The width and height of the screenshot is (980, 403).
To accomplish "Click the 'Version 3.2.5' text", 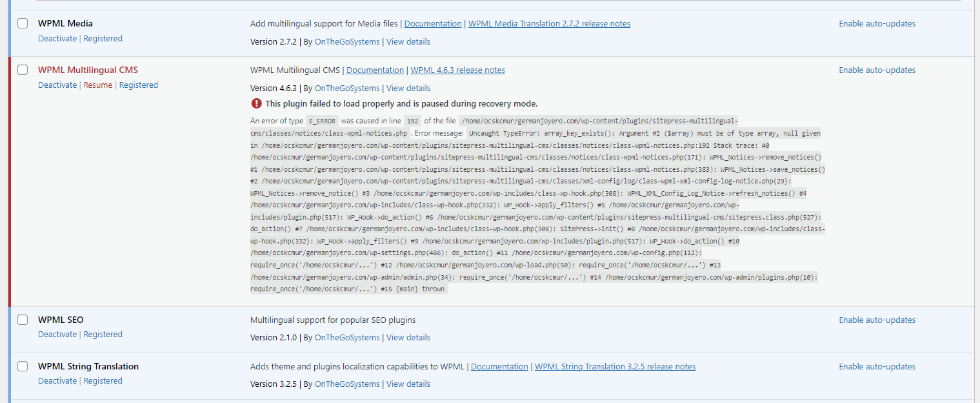I will (x=274, y=384).
